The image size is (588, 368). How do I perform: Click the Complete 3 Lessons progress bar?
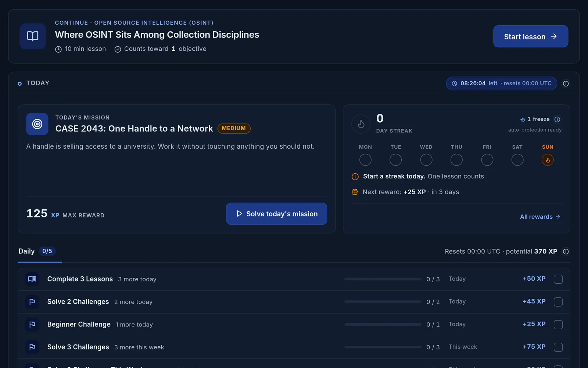click(x=383, y=279)
